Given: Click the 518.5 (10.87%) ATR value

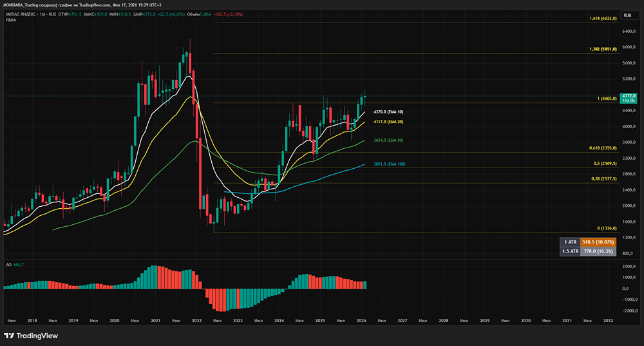Looking at the screenshot, I should pyautogui.click(x=598, y=242).
